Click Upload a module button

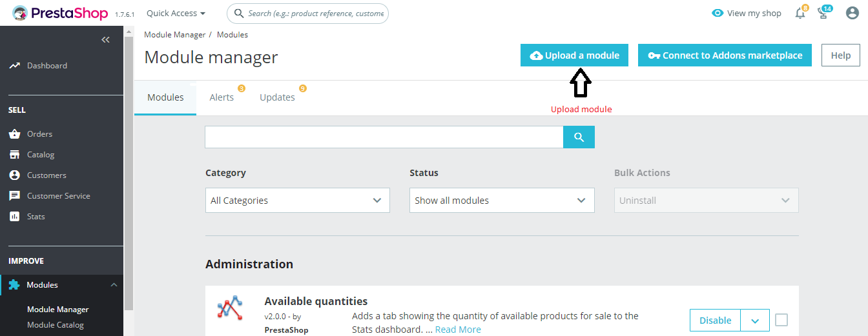[x=575, y=55]
